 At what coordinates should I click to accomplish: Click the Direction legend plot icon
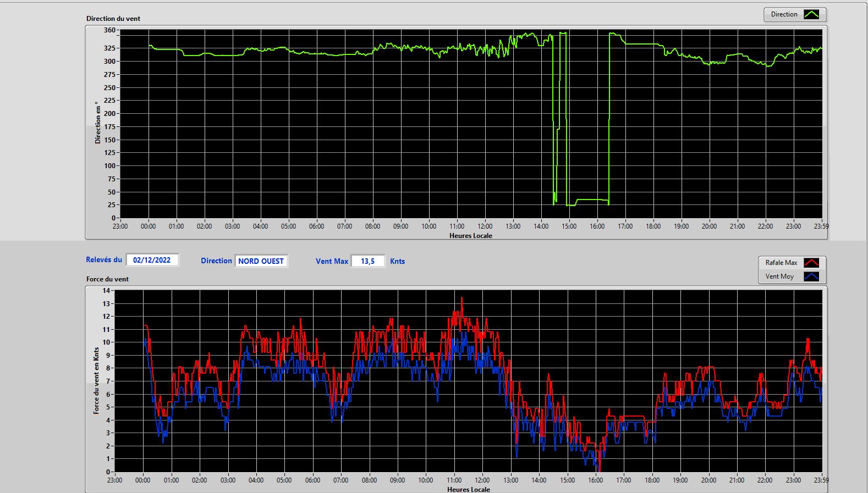[x=811, y=14]
